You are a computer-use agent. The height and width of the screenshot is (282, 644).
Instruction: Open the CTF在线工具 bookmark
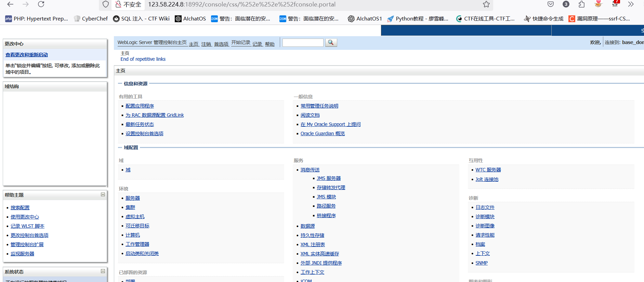485,19
